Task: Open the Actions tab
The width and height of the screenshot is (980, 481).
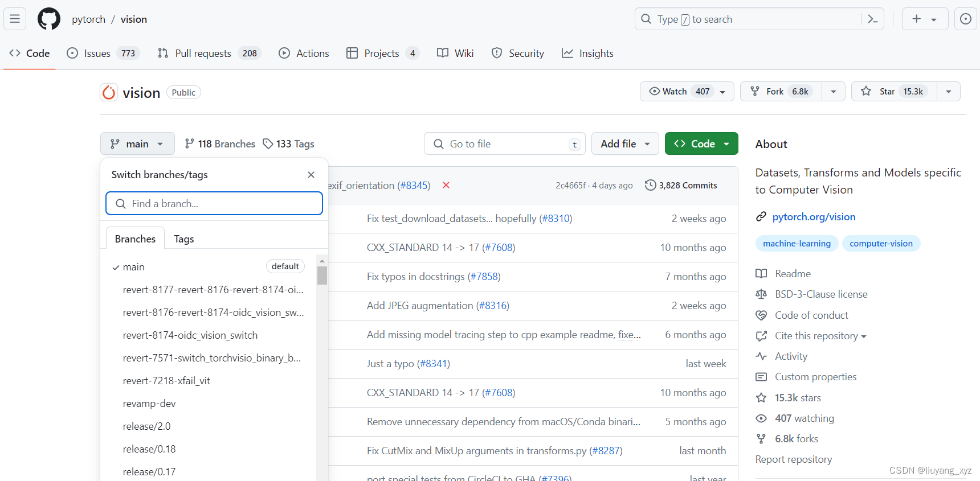Action: [304, 53]
